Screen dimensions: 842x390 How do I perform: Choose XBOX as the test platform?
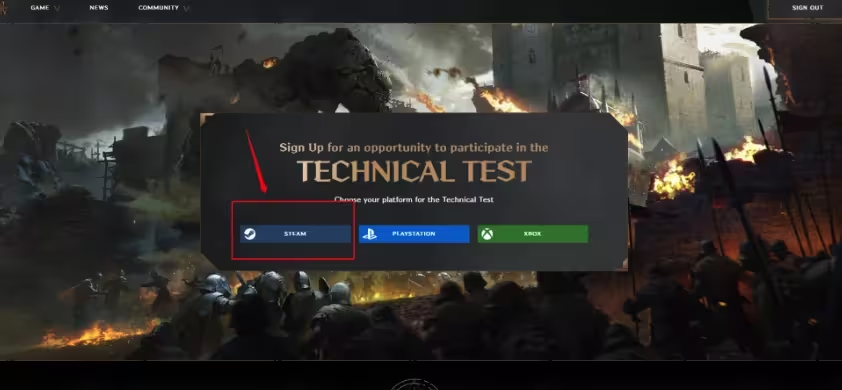533,234
